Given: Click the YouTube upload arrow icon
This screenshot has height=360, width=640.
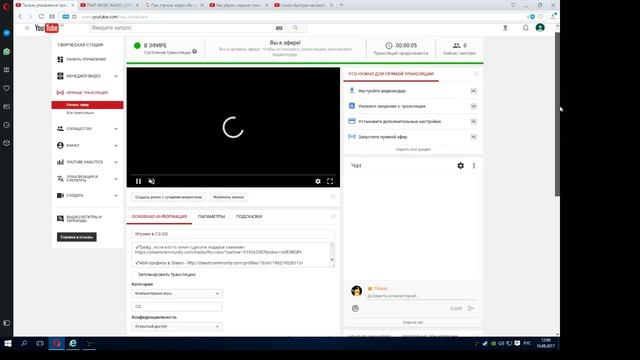Looking at the screenshot, I should 505,28.
